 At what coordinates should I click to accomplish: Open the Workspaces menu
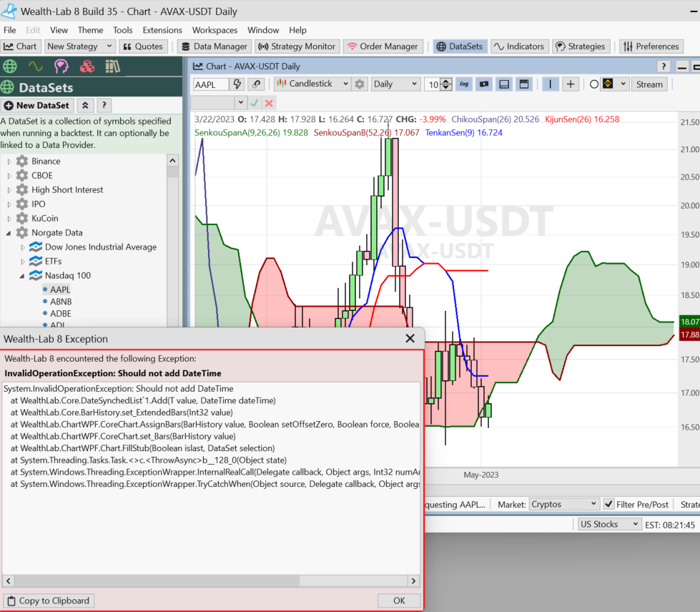(x=215, y=30)
